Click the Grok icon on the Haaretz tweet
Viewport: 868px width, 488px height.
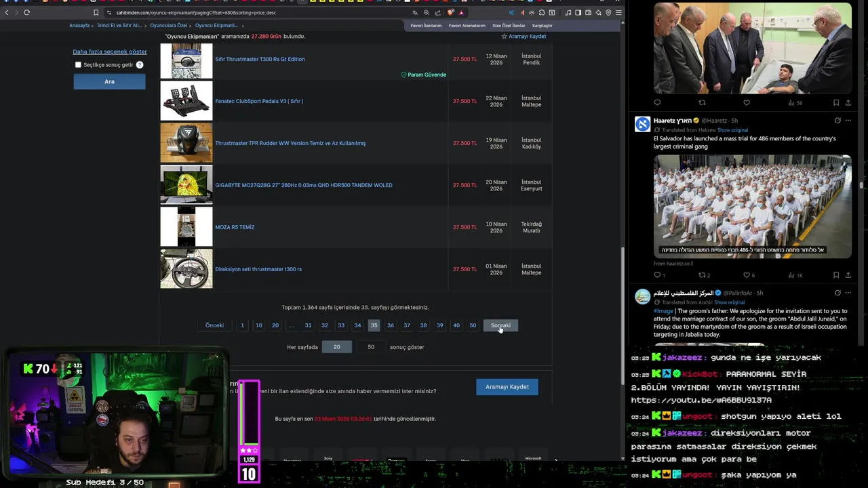837,121
